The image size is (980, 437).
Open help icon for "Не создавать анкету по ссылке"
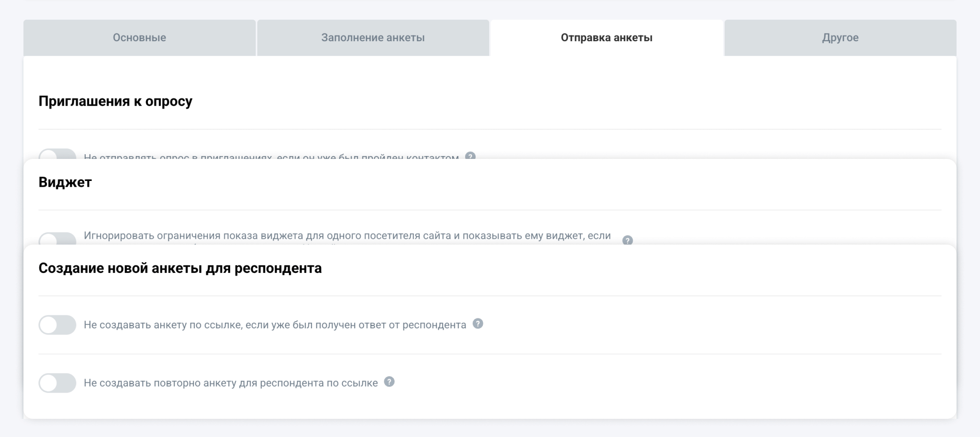coord(478,324)
